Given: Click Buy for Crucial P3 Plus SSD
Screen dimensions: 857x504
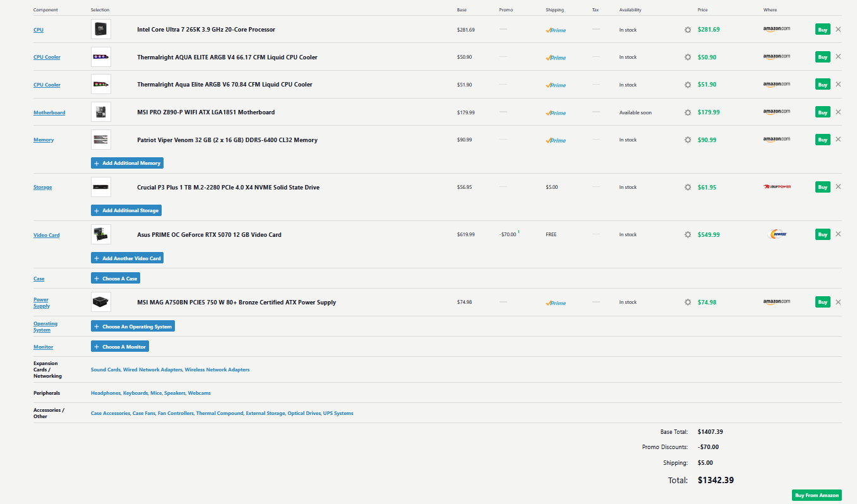Looking at the screenshot, I should pos(822,187).
